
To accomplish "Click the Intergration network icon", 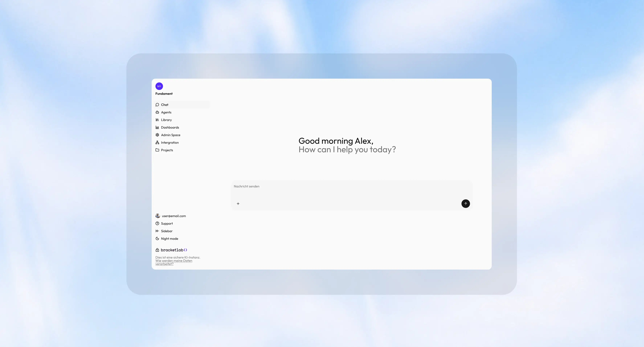I will pos(157,142).
